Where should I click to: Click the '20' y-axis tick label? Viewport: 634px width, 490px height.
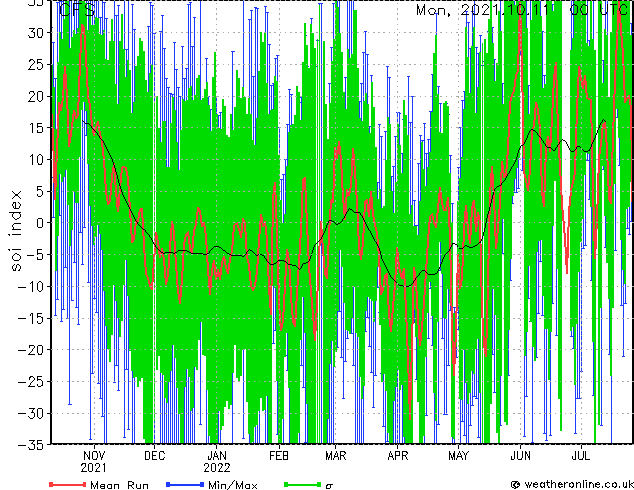35,96
